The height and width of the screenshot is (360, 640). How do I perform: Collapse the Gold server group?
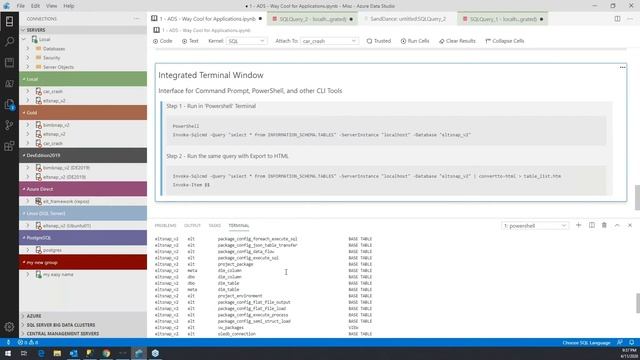83,112
